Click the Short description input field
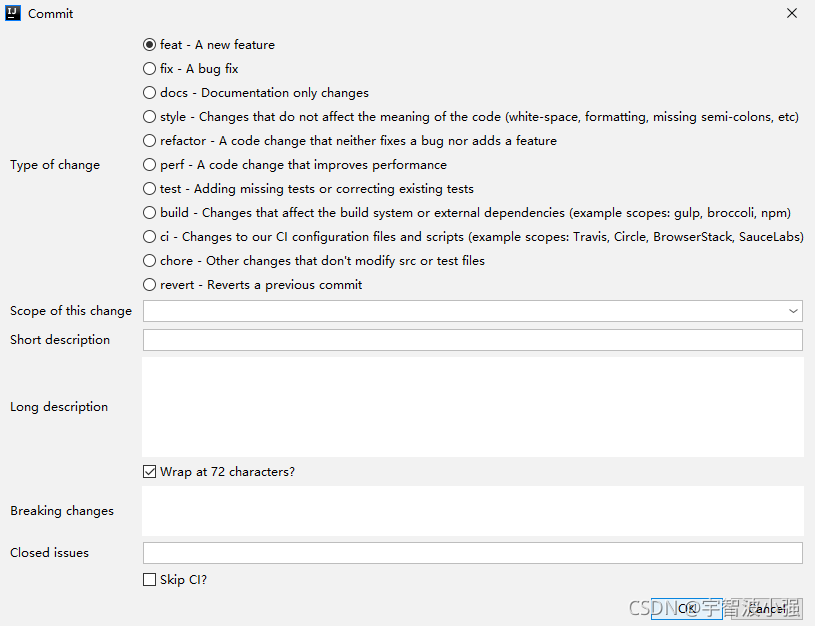The width and height of the screenshot is (815, 626). [x=472, y=340]
